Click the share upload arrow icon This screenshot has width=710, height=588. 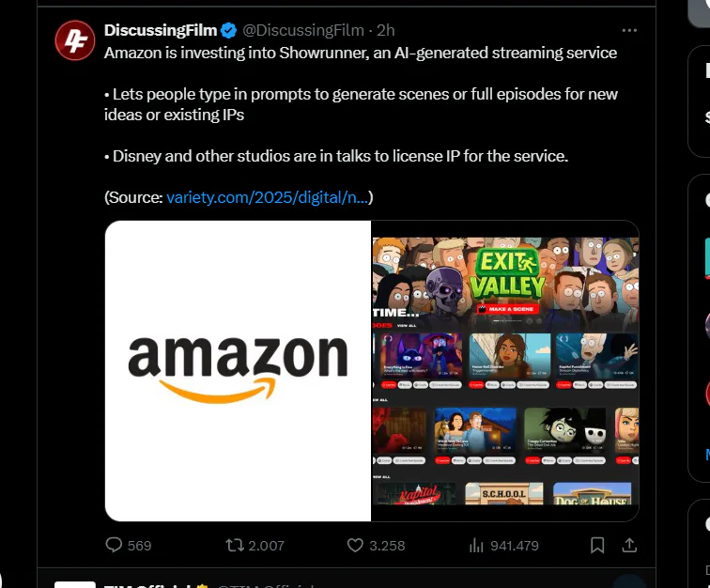click(629, 545)
